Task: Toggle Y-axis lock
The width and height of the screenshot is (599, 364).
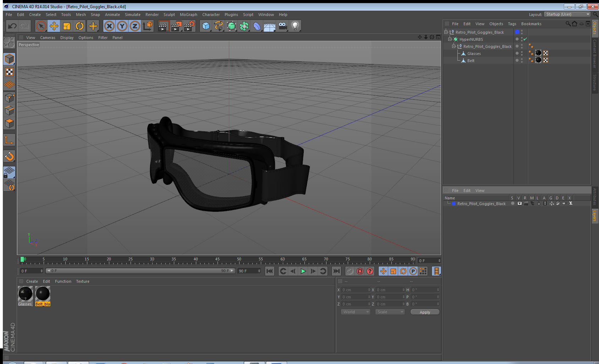Action: (122, 26)
